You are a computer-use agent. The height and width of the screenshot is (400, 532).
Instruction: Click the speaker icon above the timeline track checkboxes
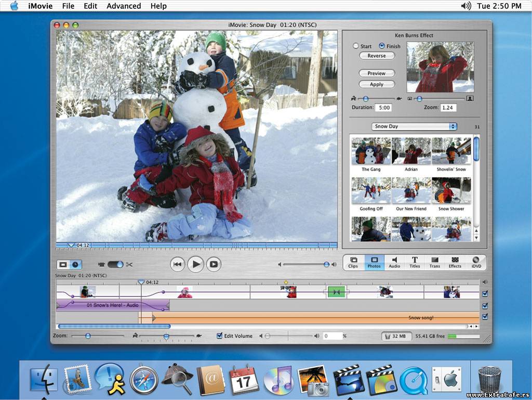point(485,282)
